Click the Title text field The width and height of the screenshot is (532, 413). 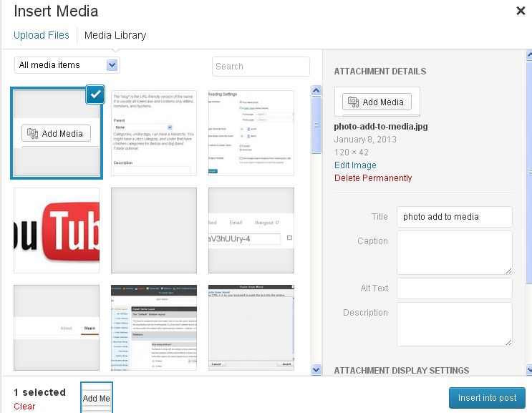(454, 217)
